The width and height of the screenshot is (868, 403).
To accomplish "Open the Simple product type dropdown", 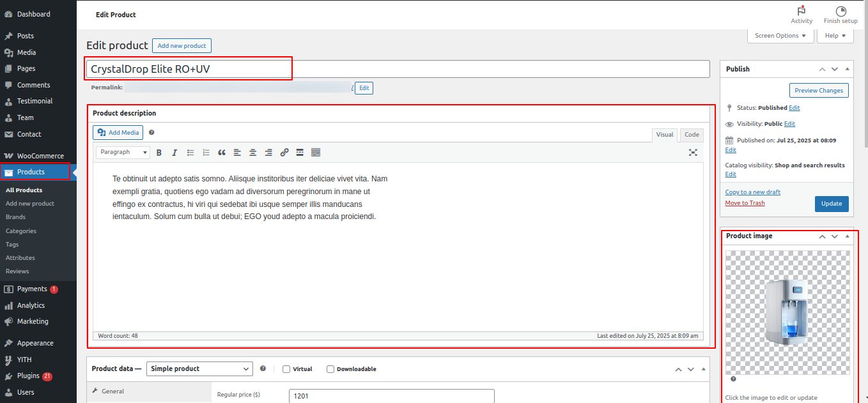I will click(x=200, y=369).
